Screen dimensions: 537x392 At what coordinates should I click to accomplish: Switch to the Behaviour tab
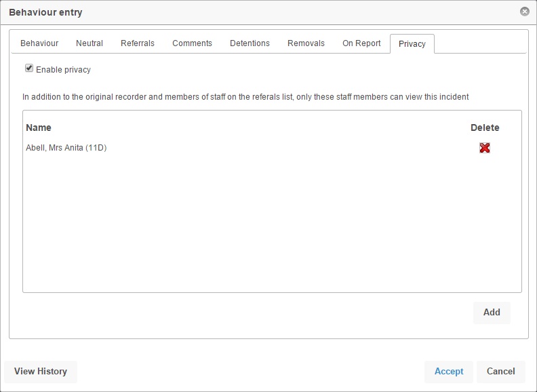click(39, 43)
